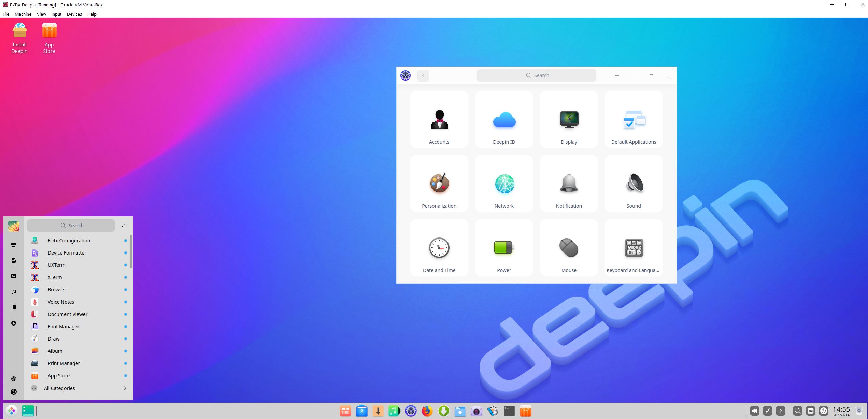Open Downloads folder from launcher sidebar

point(14,323)
